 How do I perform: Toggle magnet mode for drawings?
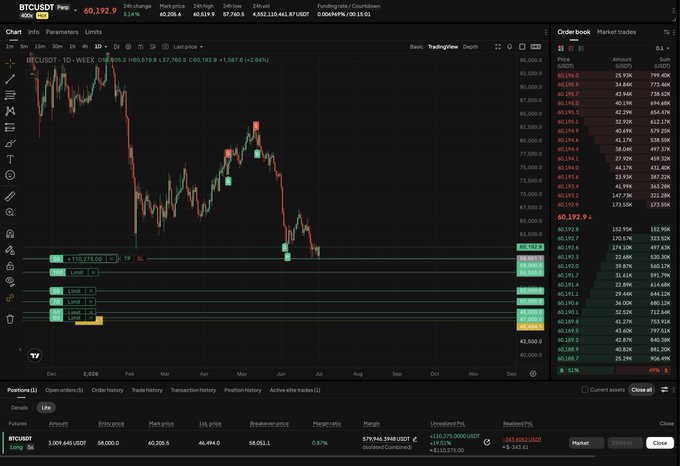click(10, 234)
